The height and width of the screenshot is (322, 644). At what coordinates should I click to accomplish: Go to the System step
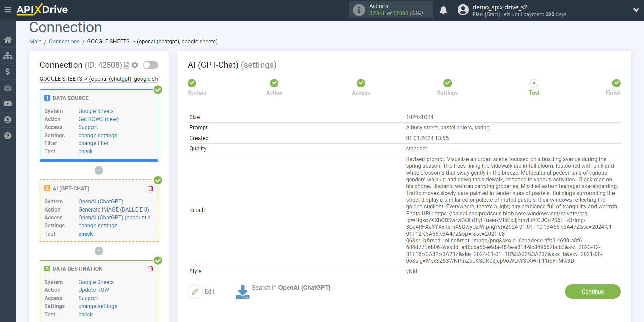click(x=192, y=83)
